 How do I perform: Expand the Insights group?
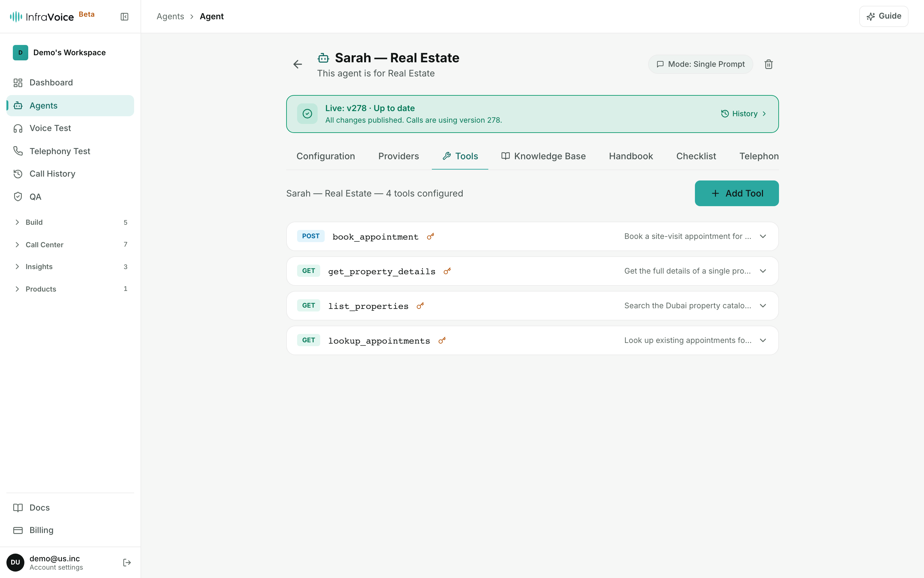[x=70, y=267]
